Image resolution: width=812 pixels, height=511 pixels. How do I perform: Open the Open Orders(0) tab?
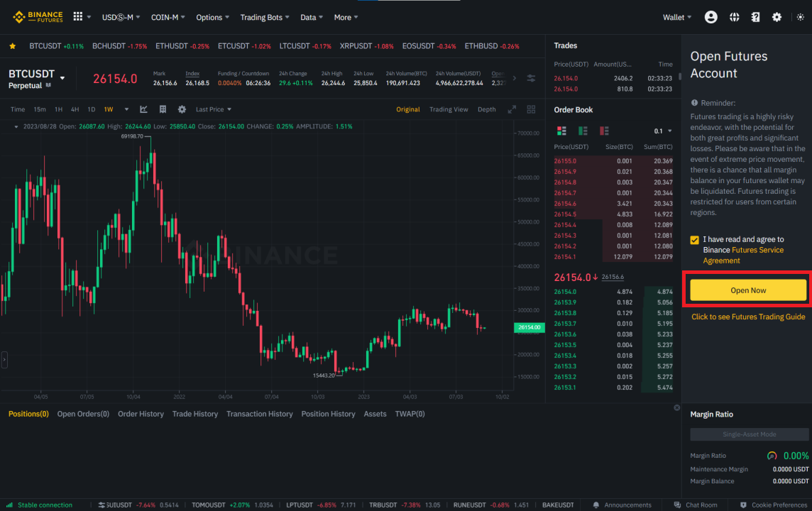[83, 414]
